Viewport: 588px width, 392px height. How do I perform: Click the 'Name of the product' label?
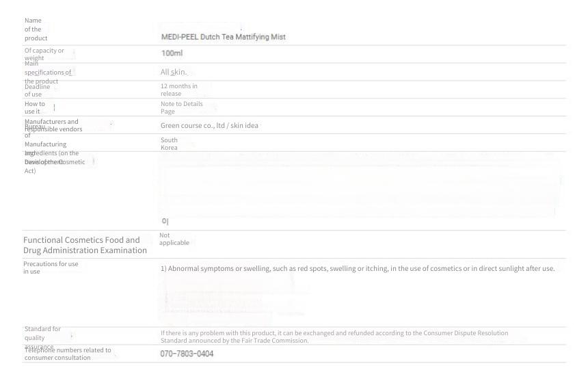click(x=36, y=29)
